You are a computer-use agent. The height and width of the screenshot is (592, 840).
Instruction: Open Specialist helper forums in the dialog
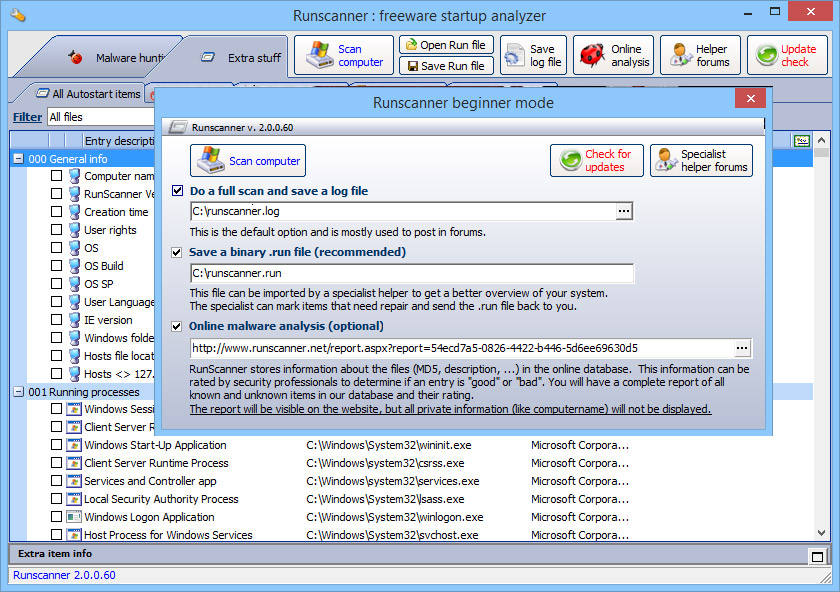701,160
